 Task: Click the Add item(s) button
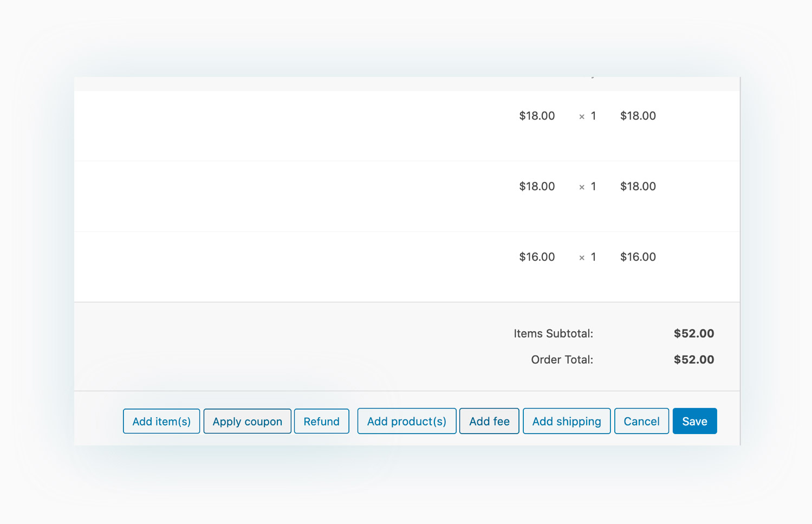pyautogui.click(x=161, y=421)
